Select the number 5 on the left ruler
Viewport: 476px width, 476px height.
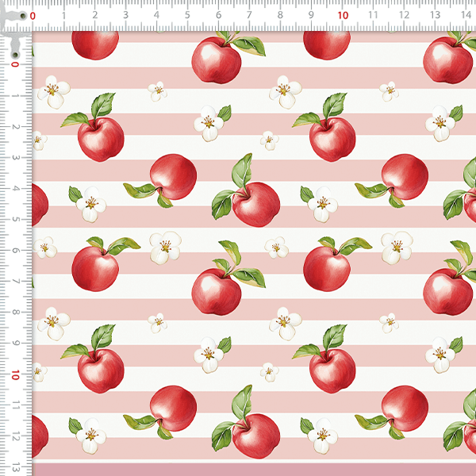[15, 219]
